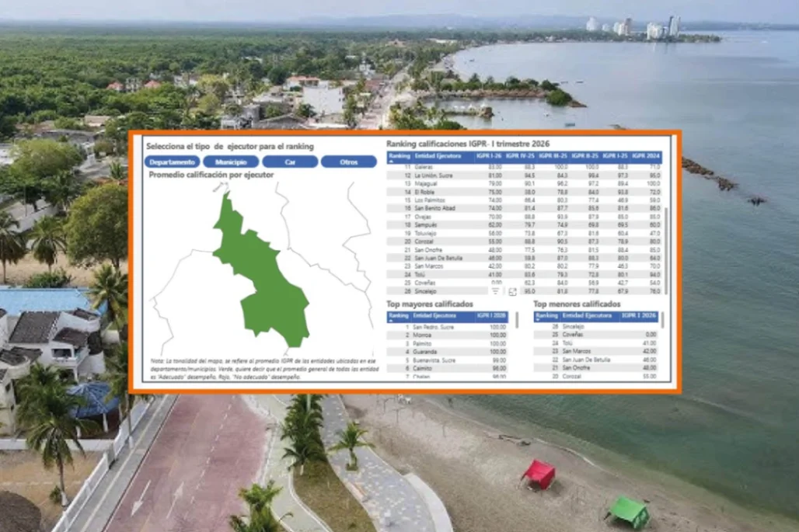
Task: Click 'San Marcos' in Top menores table
Action: pyautogui.click(x=576, y=352)
